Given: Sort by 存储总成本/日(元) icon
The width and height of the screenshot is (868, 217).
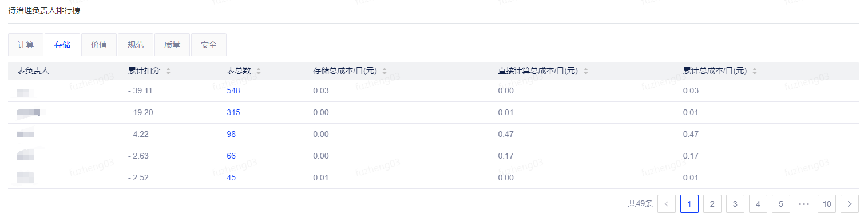Looking at the screenshot, I should 385,71.
